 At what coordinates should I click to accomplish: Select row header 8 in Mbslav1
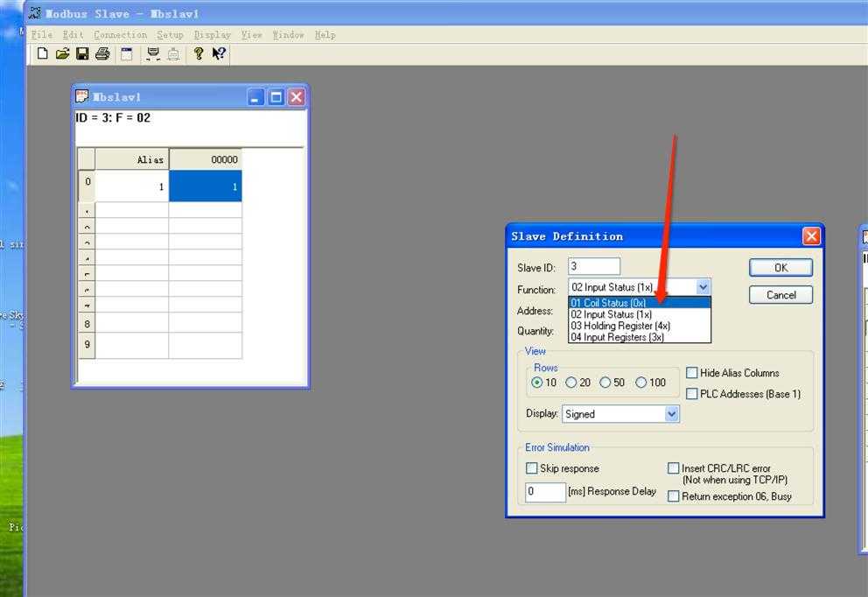point(87,324)
